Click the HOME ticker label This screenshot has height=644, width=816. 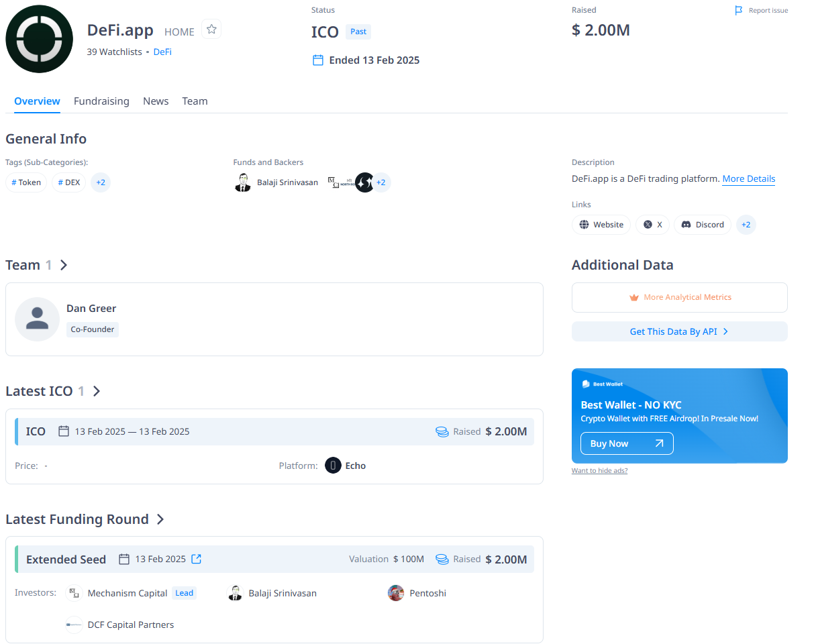click(x=179, y=32)
